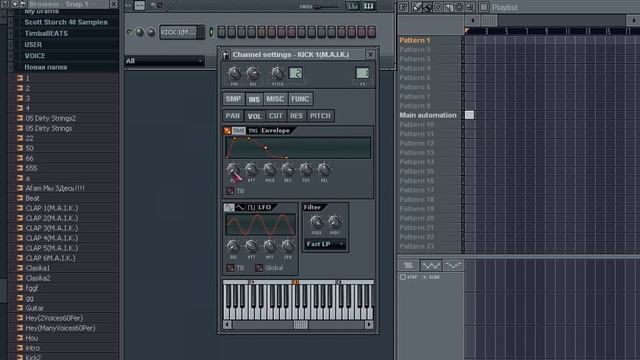Click the channel pan knob in step sequencer
Screen dimensions: 640x360
pyautogui.click(x=140, y=32)
